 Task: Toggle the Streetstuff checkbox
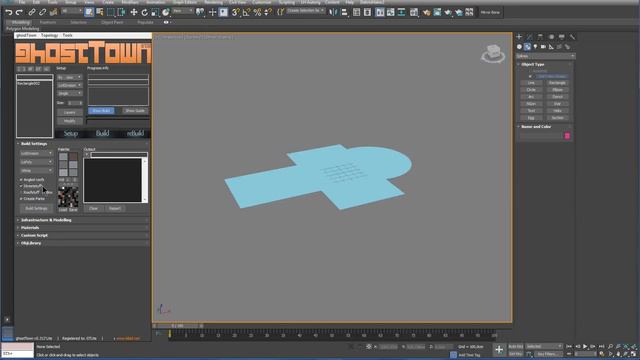click(x=21, y=186)
